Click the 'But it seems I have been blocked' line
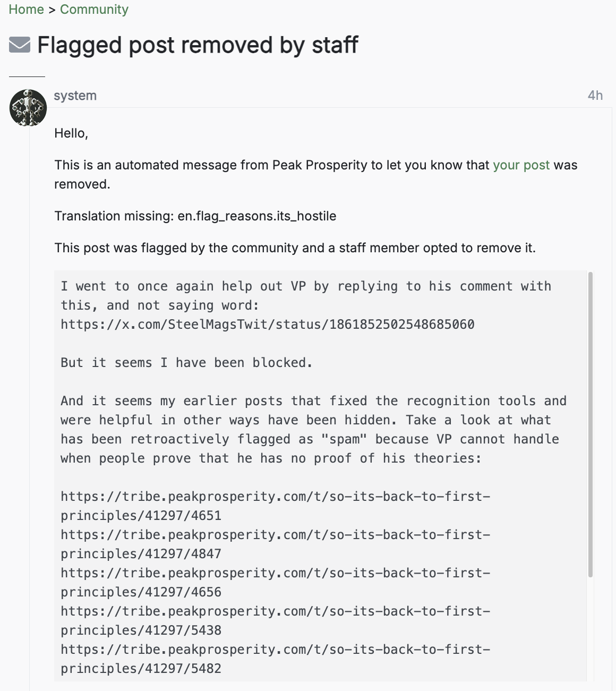The width and height of the screenshot is (616, 691). click(186, 363)
